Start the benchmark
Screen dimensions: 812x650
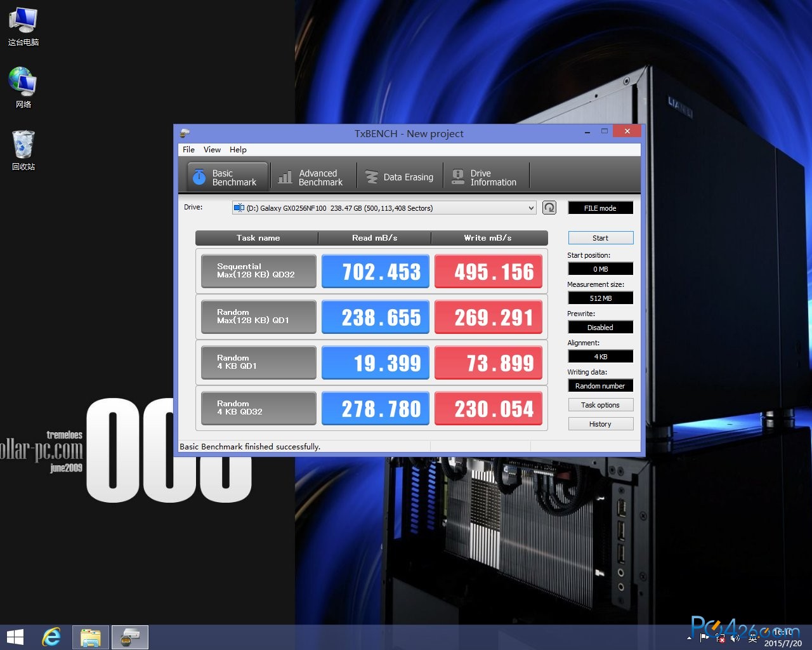(x=600, y=238)
